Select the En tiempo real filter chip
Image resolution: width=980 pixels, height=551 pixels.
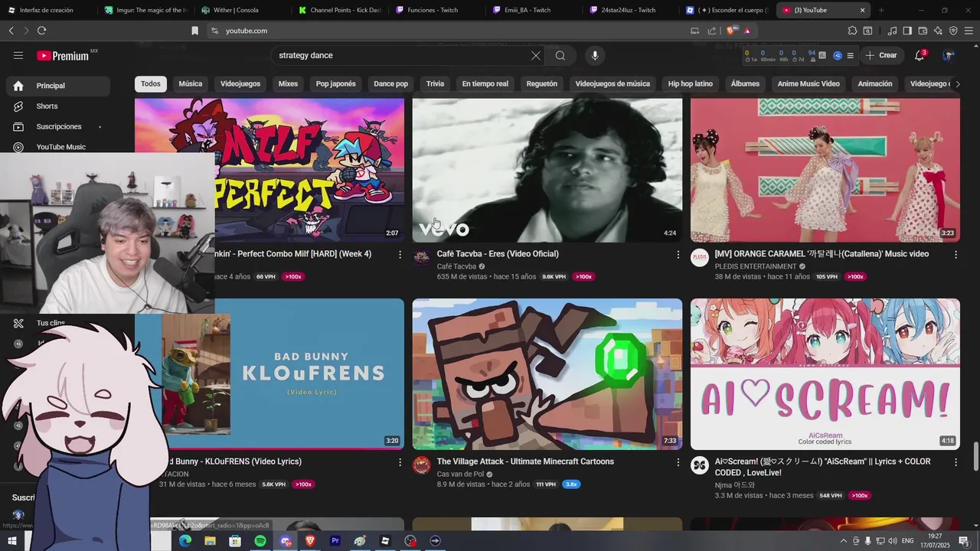click(485, 83)
